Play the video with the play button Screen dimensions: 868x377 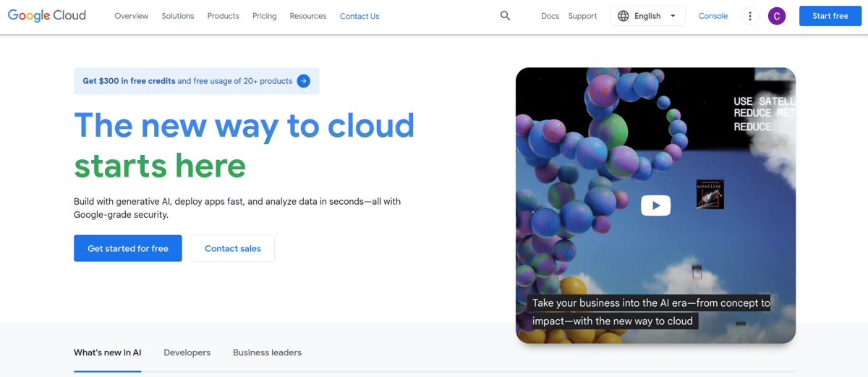pos(655,206)
